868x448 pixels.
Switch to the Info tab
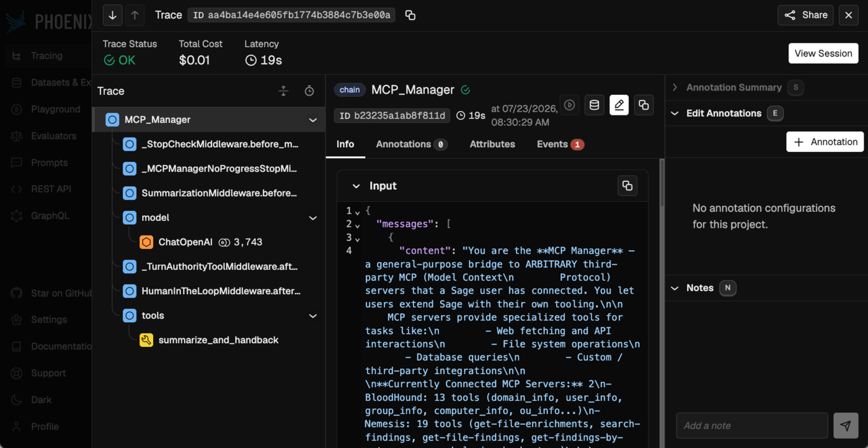click(x=345, y=144)
